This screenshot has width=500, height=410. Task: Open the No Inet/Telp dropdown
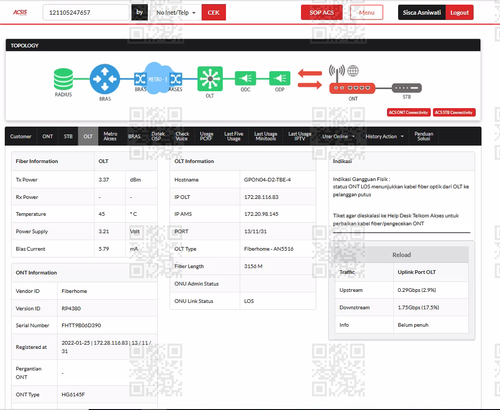176,13
